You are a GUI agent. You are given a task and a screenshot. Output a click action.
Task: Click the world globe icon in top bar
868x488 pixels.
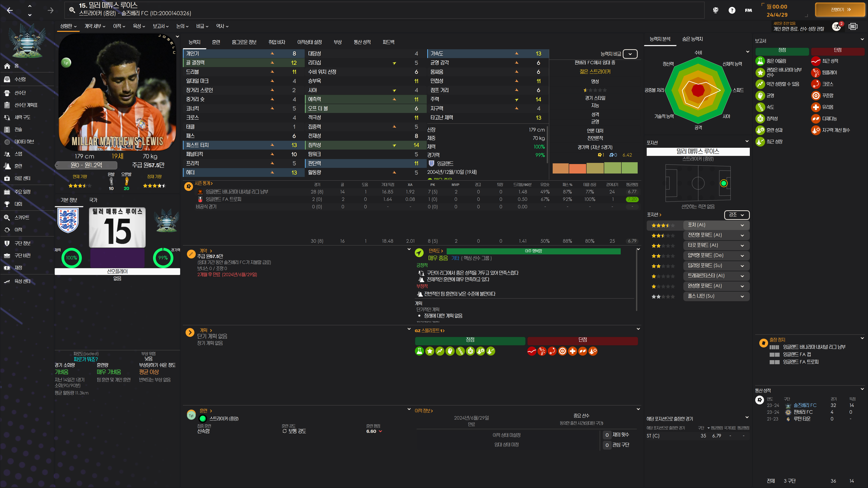tap(715, 10)
